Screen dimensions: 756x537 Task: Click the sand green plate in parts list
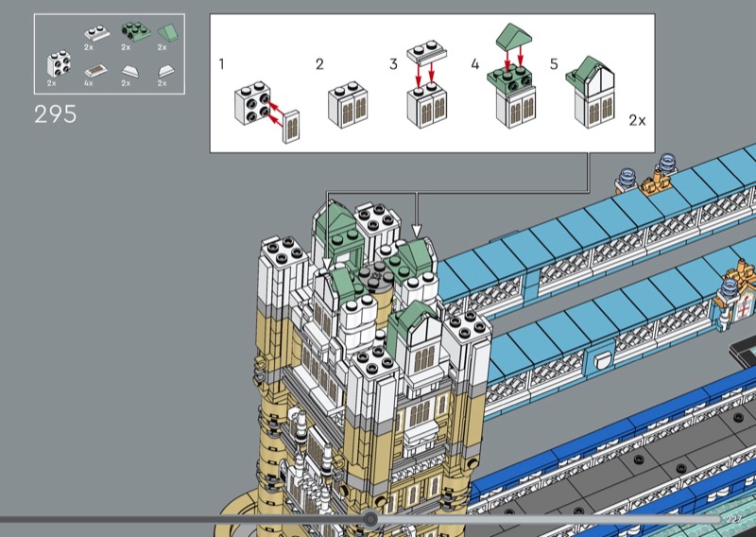point(135,31)
